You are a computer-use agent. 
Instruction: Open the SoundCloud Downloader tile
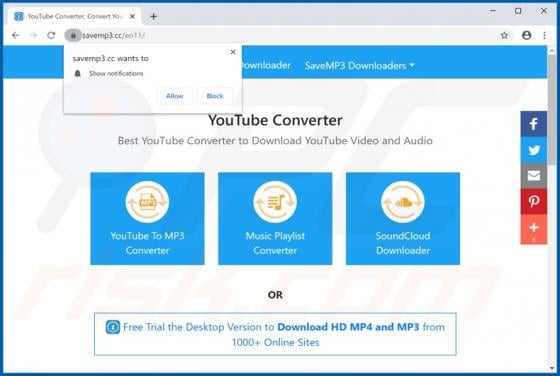pyautogui.click(x=403, y=219)
